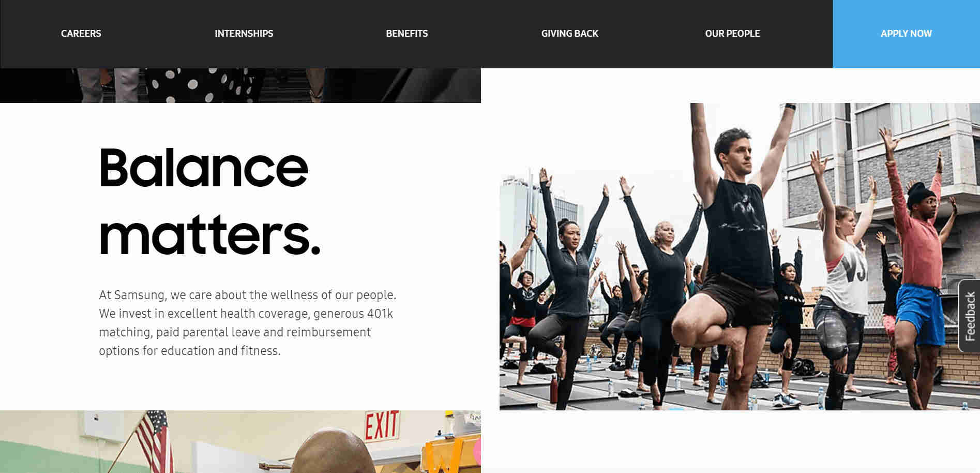Go to the Internships section
The height and width of the screenshot is (473, 980).
point(244,34)
